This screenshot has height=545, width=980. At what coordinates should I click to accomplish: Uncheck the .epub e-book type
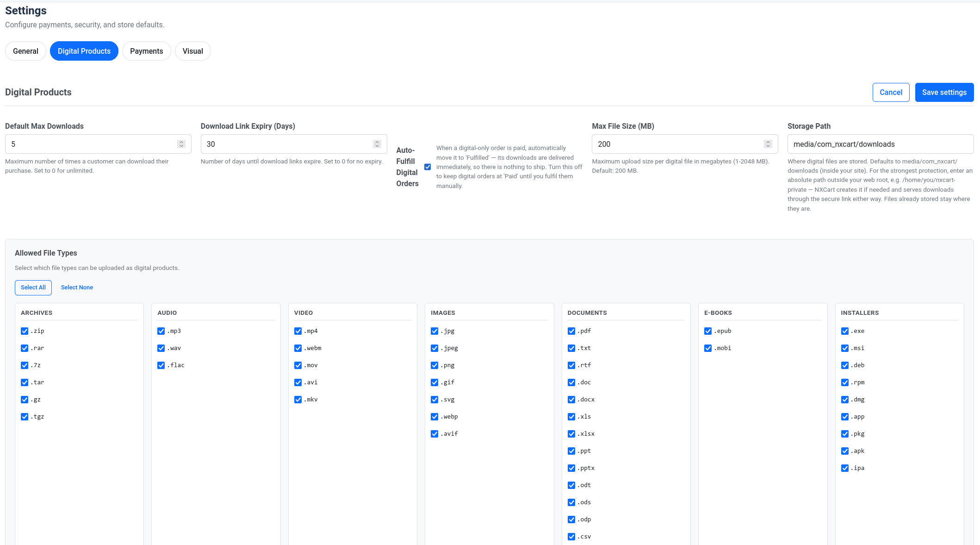[x=708, y=331]
